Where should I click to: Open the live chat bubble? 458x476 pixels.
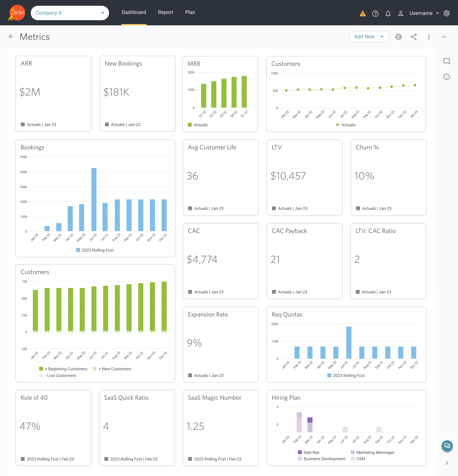(x=447, y=446)
